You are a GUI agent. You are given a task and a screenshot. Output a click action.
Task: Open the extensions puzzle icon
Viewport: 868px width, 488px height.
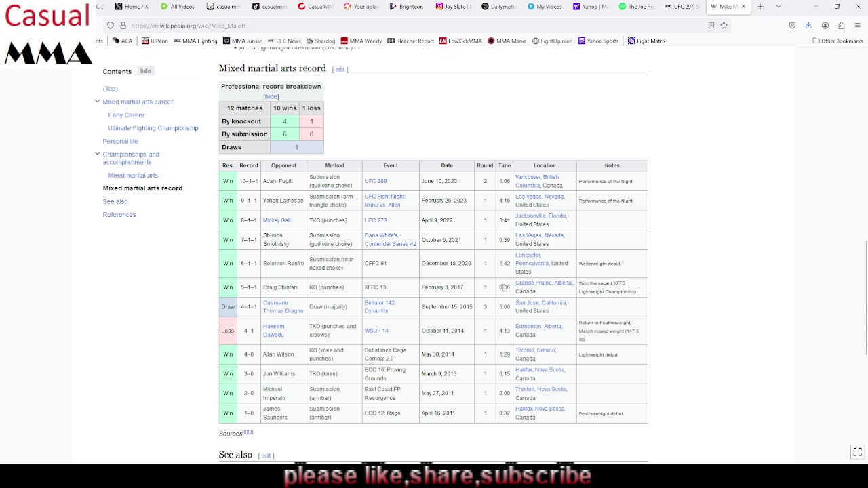(x=842, y=26)
